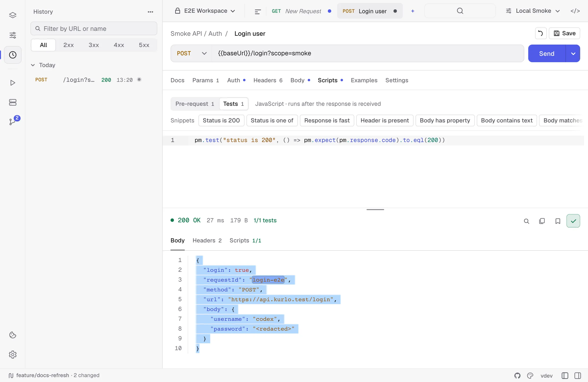The image size is (588, 382).
Task: Open the runner play icon in sidebar
Action: pos(12,83)
